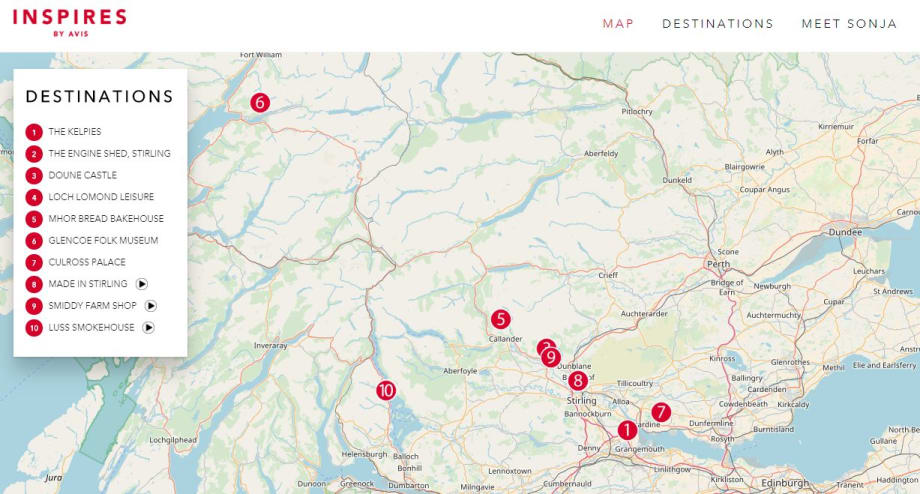Viewport: 920px width, 494px height.
Task: Click the DESTINATIONS panel heading
Action: coord(100,96)
